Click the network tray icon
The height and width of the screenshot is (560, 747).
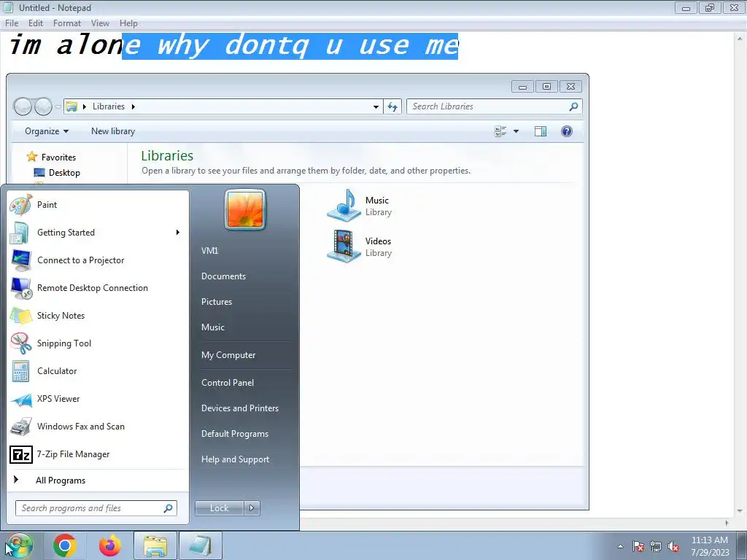(x=656, y=546)
